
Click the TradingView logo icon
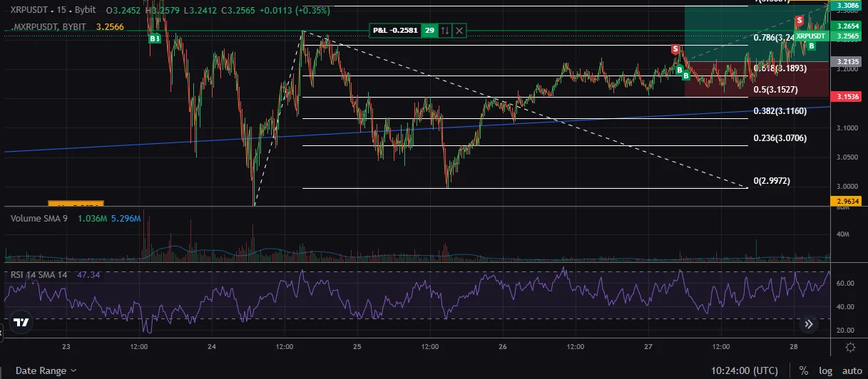click(21, 323)
